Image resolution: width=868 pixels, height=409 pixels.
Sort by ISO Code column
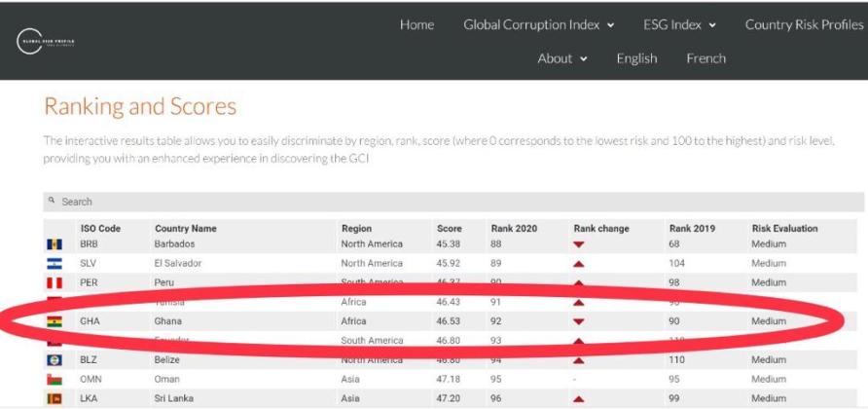coord(100,228)
